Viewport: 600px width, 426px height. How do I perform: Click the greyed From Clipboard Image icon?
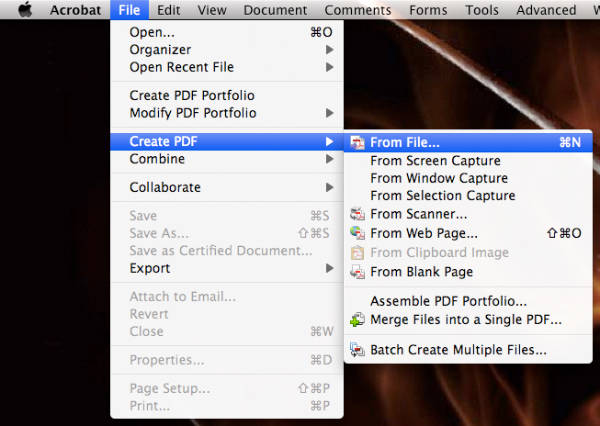(x=357, y=253)
